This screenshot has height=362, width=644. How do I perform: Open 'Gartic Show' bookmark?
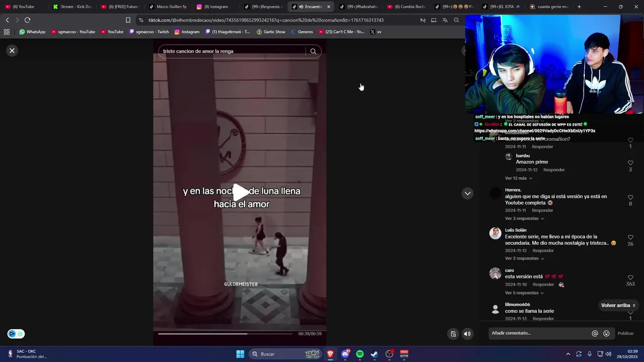point(271,32)
